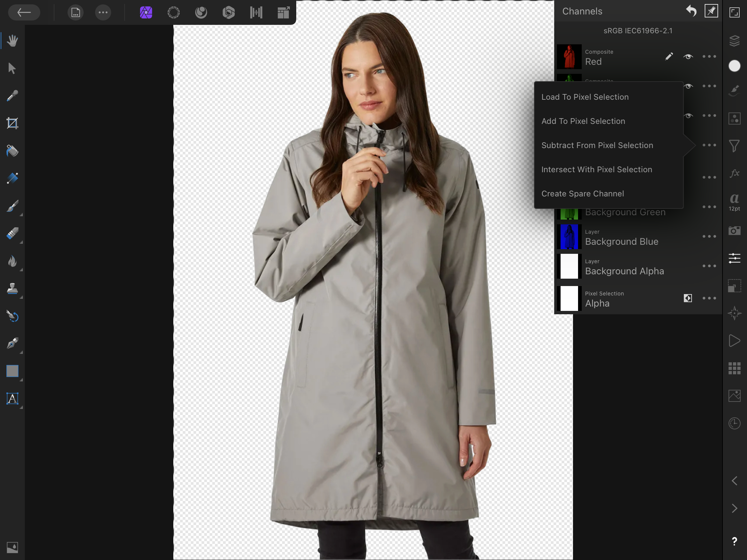Screen dimensions: 747x560
Task: Select the Rectangle shape tool
Action: pos(12,371)
